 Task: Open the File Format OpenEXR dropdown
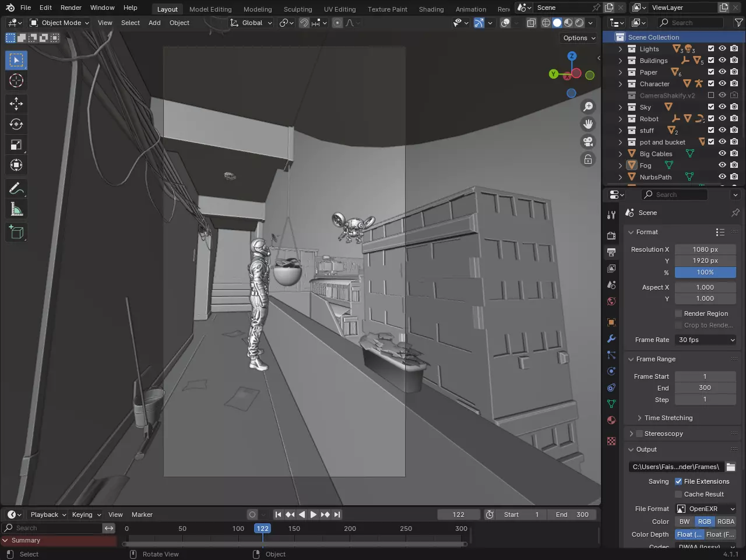[706, 509]
